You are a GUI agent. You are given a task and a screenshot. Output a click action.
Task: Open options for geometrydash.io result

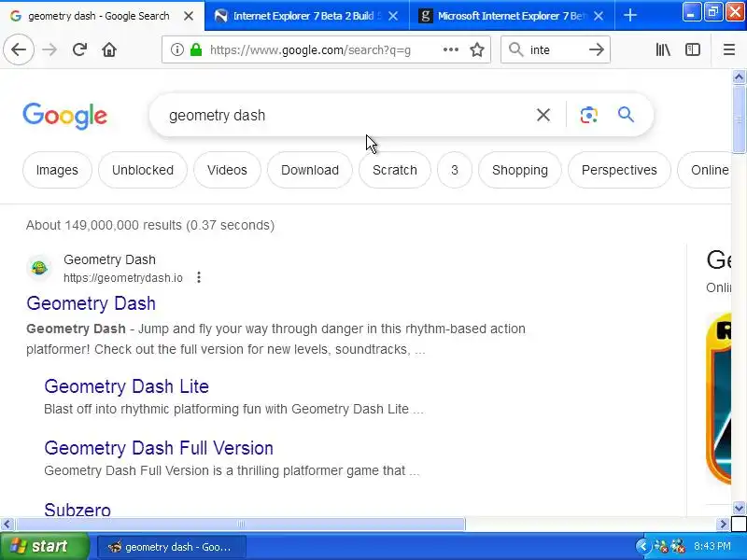click(199, 277)
